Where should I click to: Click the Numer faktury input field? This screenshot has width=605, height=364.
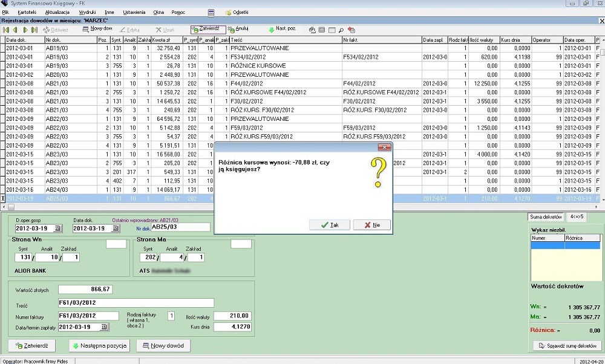(88, 316)
